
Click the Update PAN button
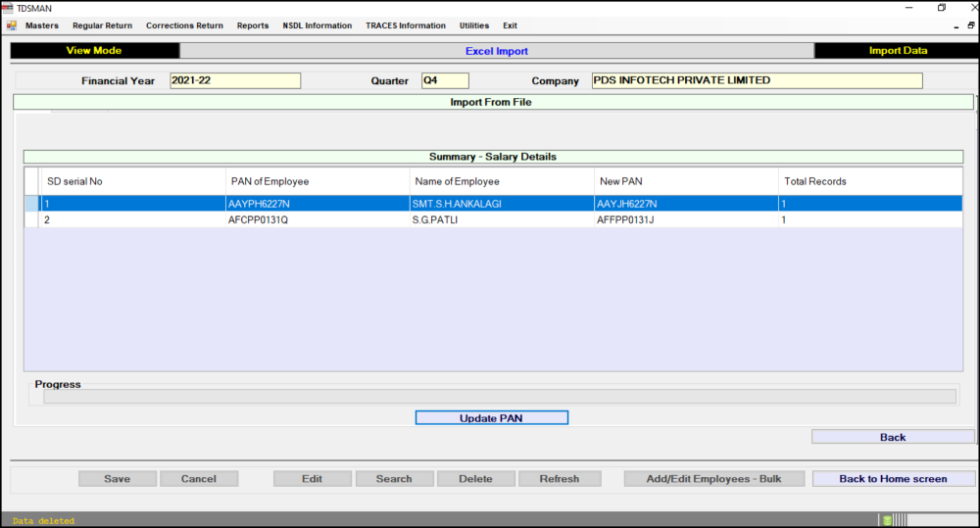click(x=491, y=418)
